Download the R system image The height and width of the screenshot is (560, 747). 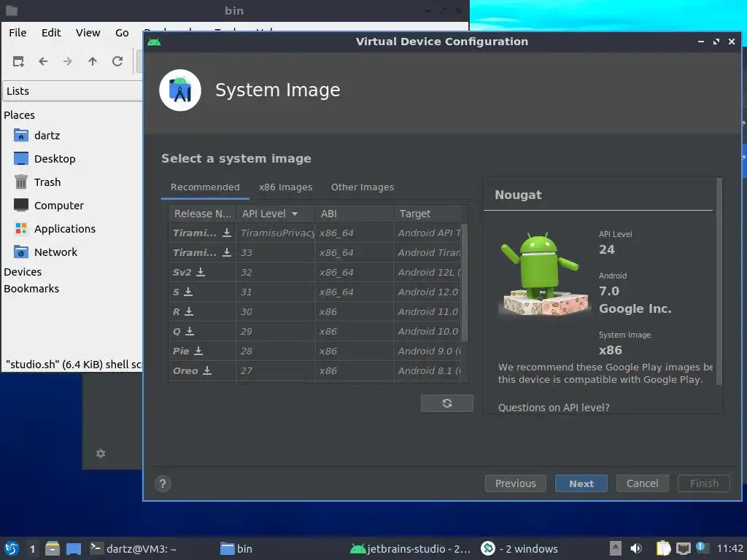click(189, 311)
